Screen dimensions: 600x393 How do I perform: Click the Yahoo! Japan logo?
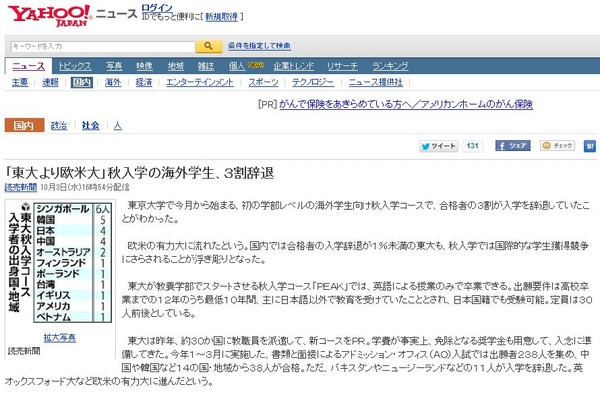50,15
